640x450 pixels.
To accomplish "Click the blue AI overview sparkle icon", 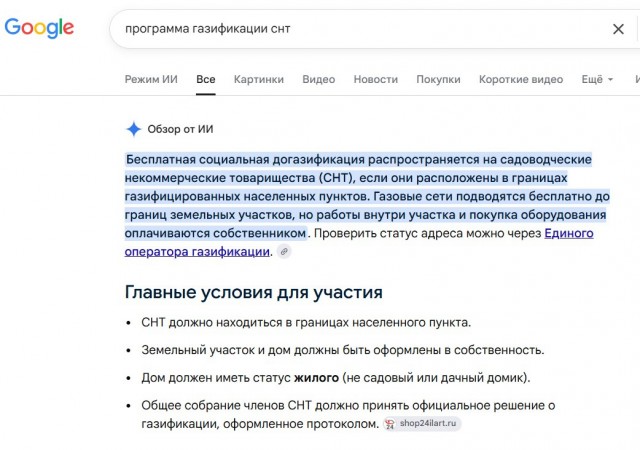I will point(133,129).
